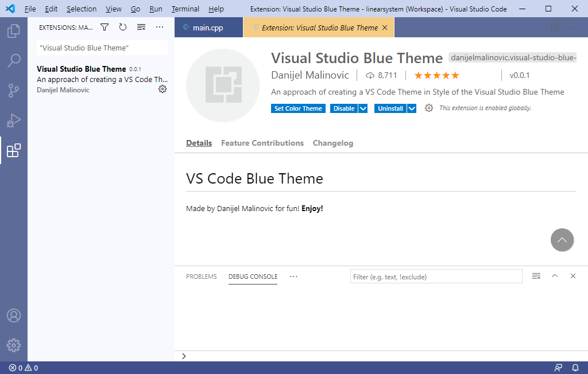Expand the Disable dropdown arrow

tap(363, 108)
